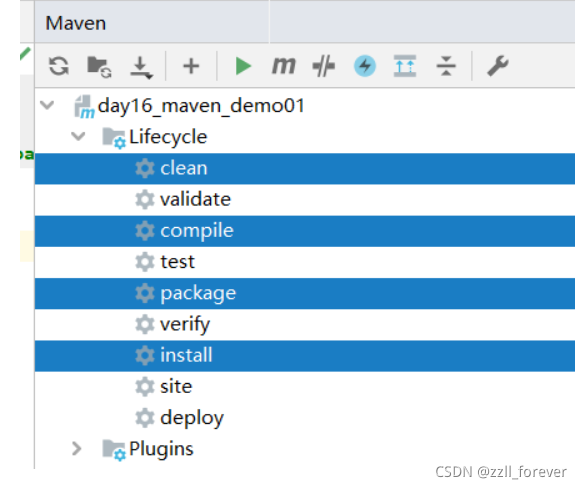
Task: Add Maven project plus icon
Action: [191, 66]
